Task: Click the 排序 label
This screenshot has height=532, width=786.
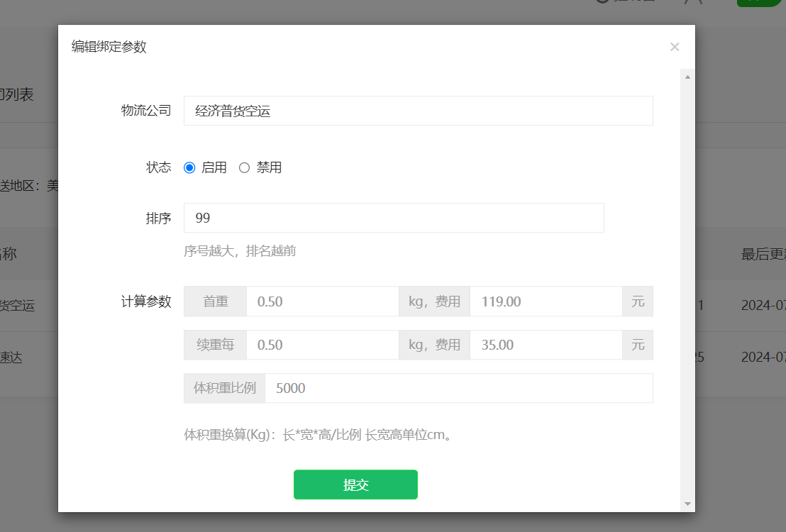Action: pyautogui.click(x=158, y=218)
